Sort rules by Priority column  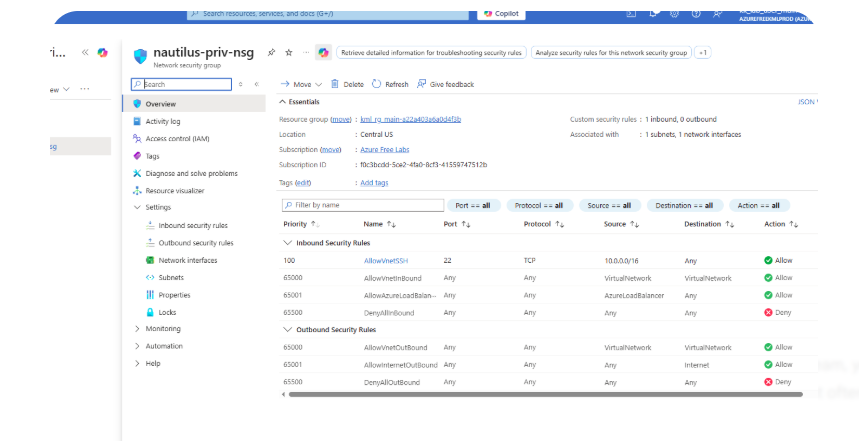[x=302, y=225]
